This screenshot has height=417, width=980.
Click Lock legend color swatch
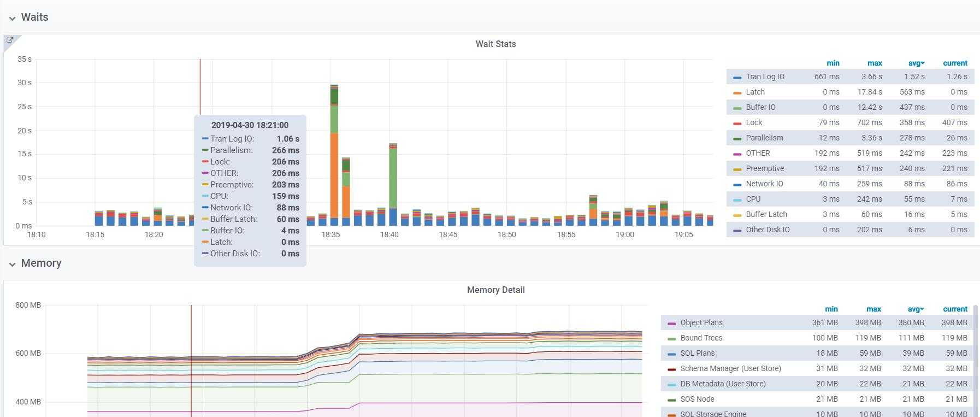click(737, 124)
